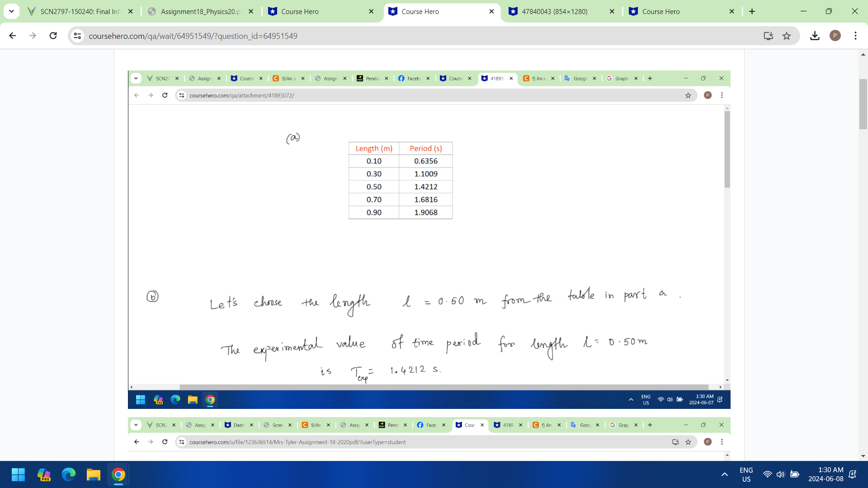Open the profile avatar P menu
This screenshot has height=488, width=868.
835,36
